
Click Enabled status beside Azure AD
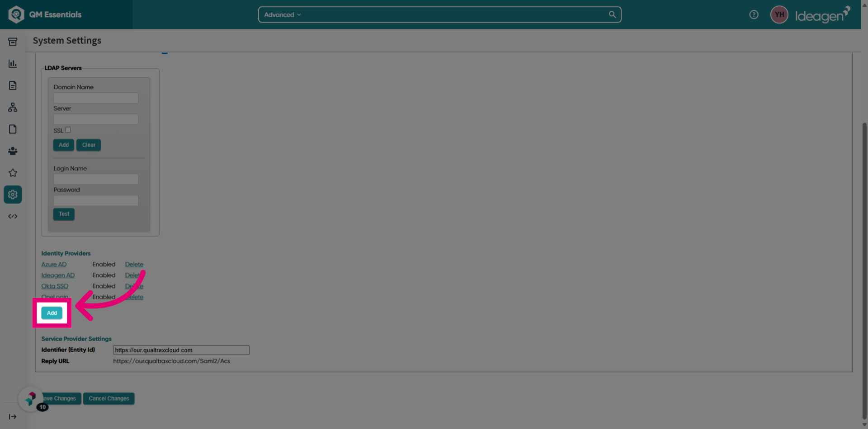click(x=104, y=264)
